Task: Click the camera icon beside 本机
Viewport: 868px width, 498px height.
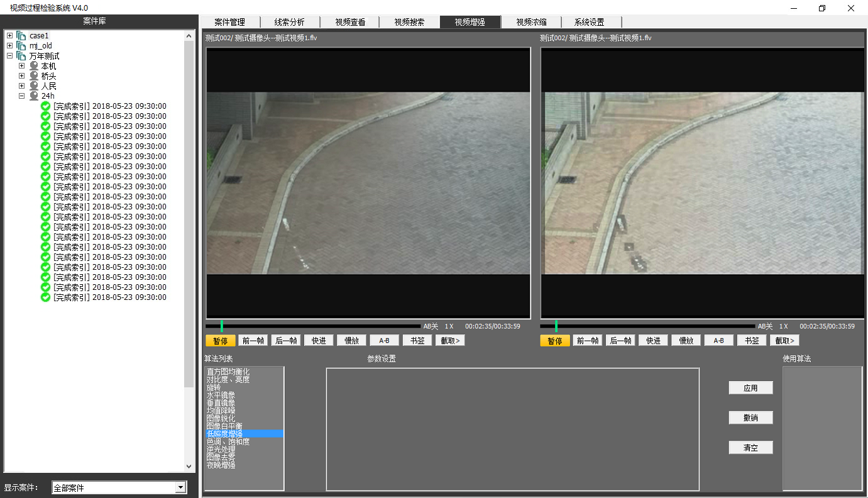Action: (x=34, y=66)
